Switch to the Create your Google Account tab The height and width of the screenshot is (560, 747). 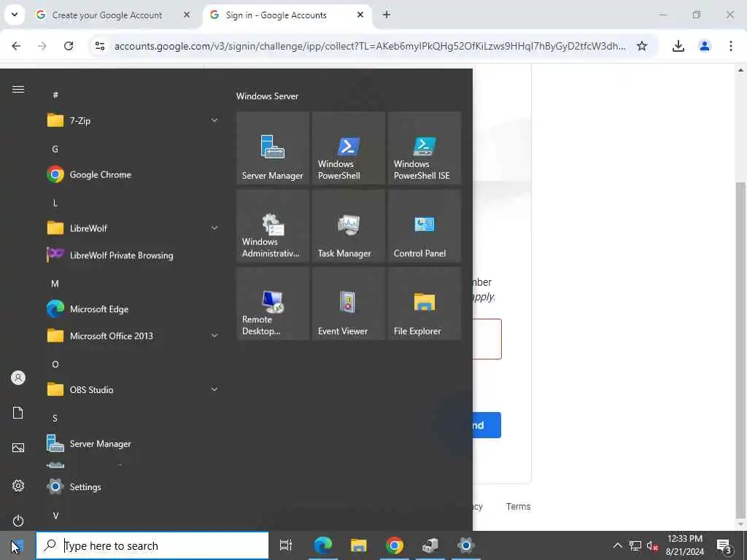tap(113, 15)
